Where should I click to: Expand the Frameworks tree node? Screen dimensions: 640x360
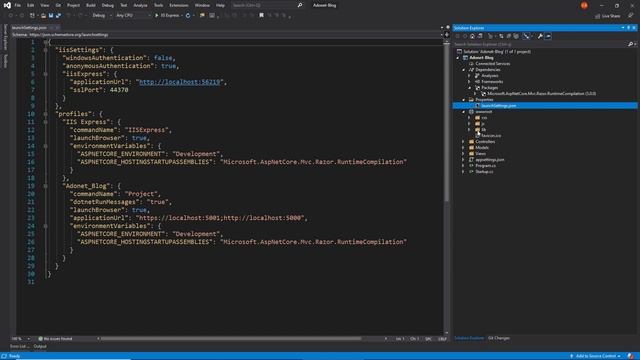469,82
